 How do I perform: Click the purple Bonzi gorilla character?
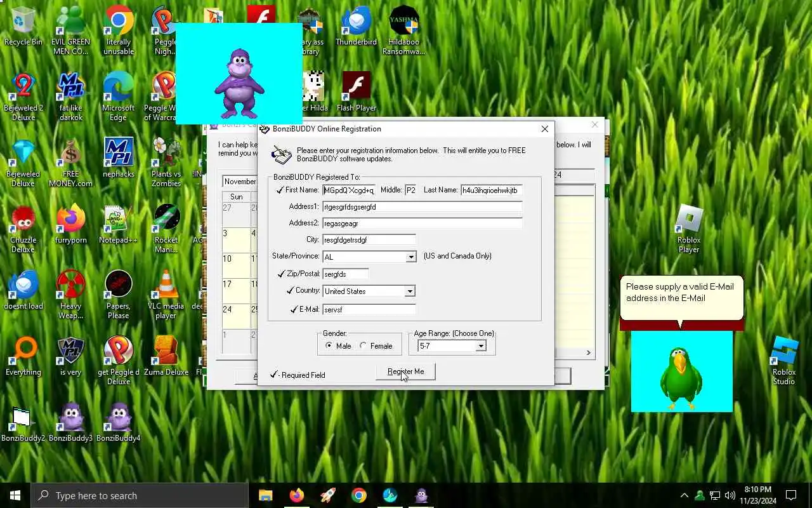pyautogui.click(x=239, y=83)
